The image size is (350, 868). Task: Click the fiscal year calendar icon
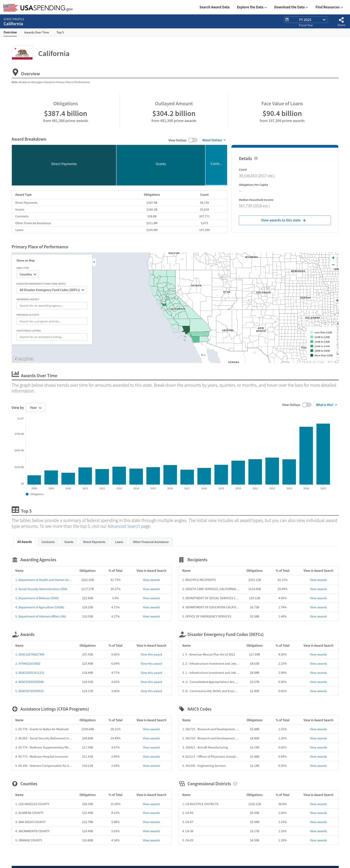(287, 19)
